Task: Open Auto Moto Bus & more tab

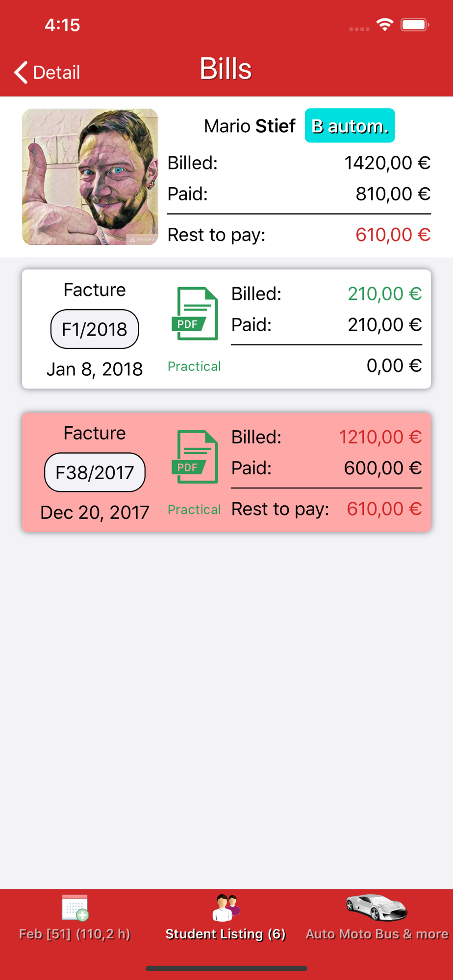Action: click(377, 917)
